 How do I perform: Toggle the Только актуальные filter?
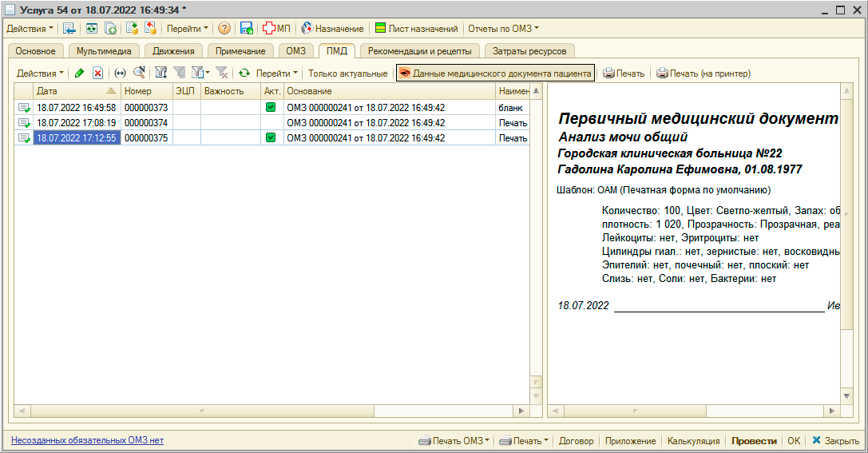tap(347, 74)
